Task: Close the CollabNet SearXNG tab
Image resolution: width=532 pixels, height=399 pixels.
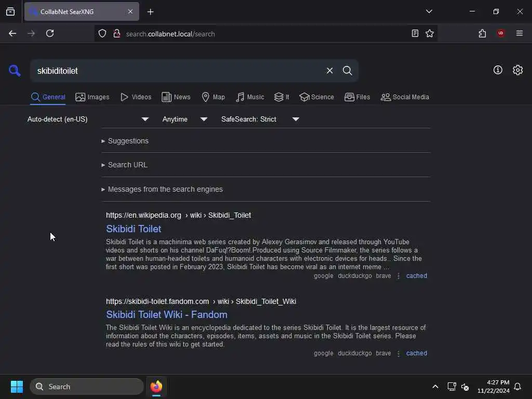Action: pyautogui.click(x=130, y=11)
